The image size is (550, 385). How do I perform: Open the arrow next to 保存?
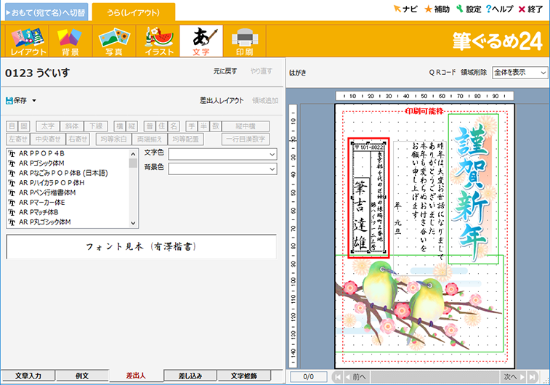[x=34, y=101]
